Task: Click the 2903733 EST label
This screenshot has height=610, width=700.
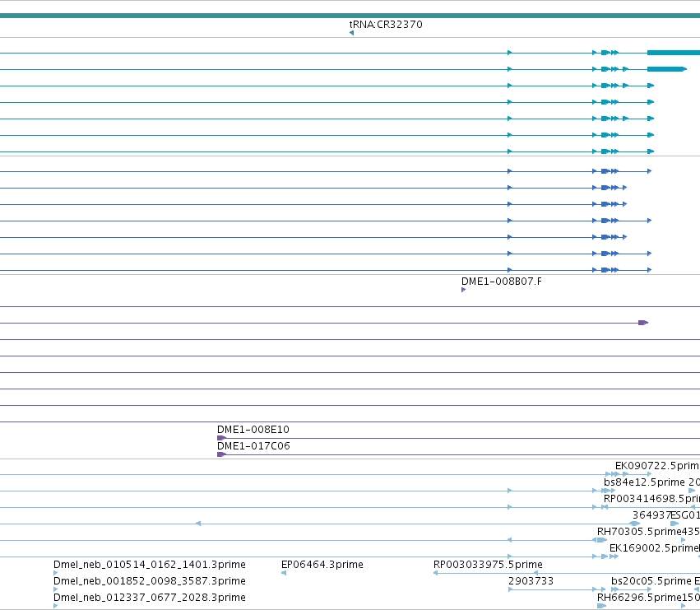Action: click(531, 581)
